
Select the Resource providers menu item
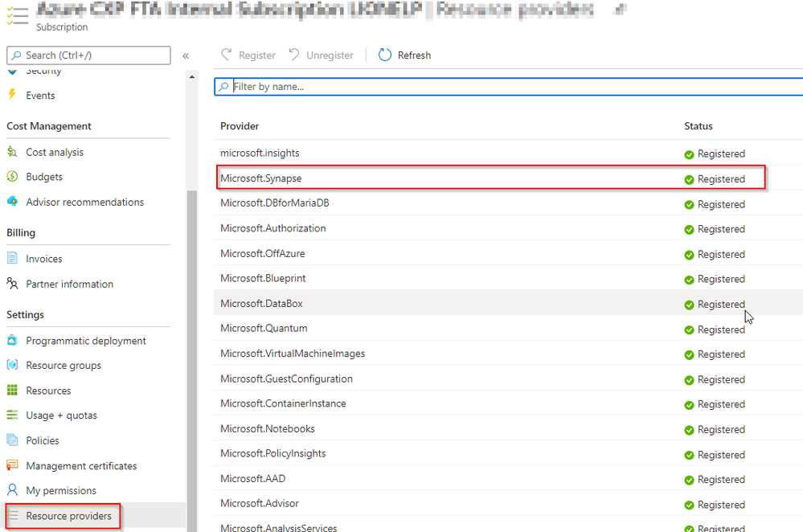[68, 516]
